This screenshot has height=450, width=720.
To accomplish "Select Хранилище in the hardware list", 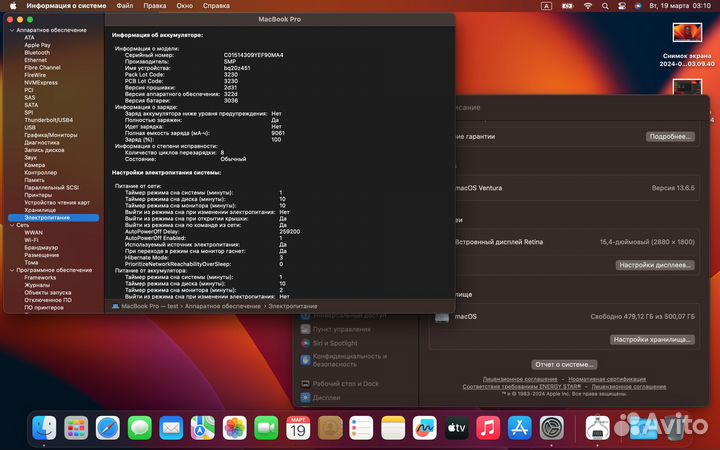I will (40, 210).
